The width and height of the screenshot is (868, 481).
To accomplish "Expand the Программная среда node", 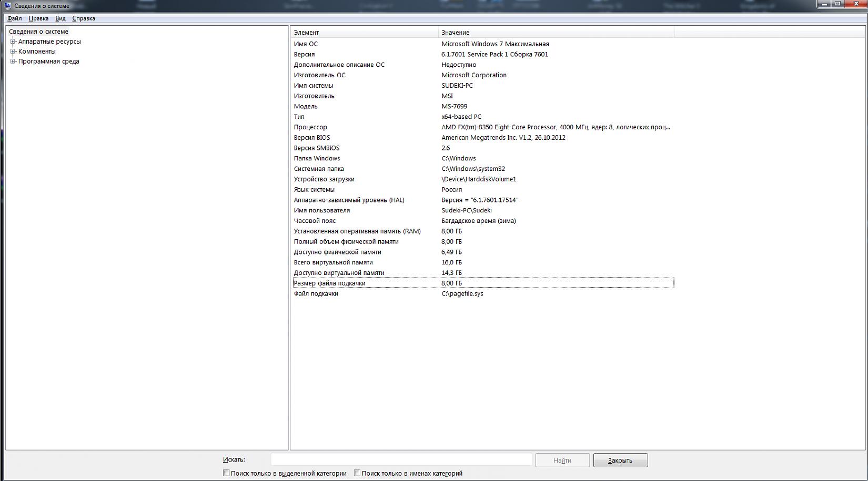I will coord(13,62).
